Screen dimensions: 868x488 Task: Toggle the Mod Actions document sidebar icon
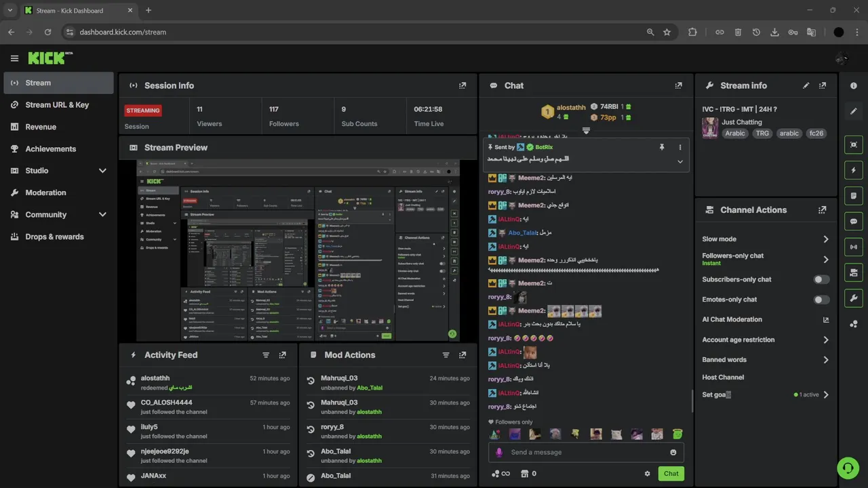(x=853, y=196)
